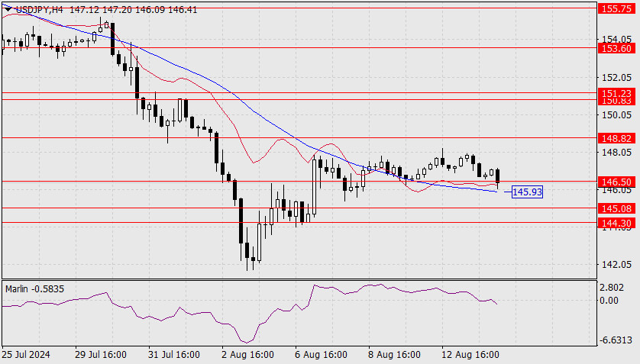Click the blue 145.93 price label box
Screen dimensions: 640x364
point(527,192)
